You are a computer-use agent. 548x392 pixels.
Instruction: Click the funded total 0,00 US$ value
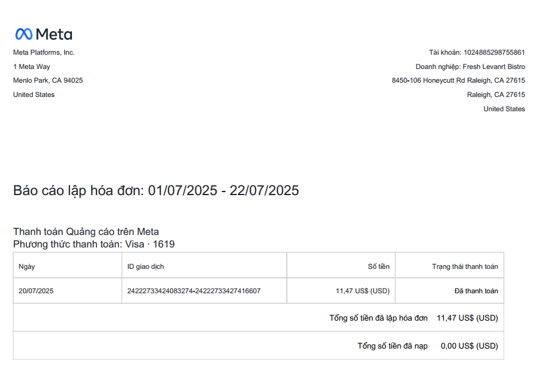[469, 346]
